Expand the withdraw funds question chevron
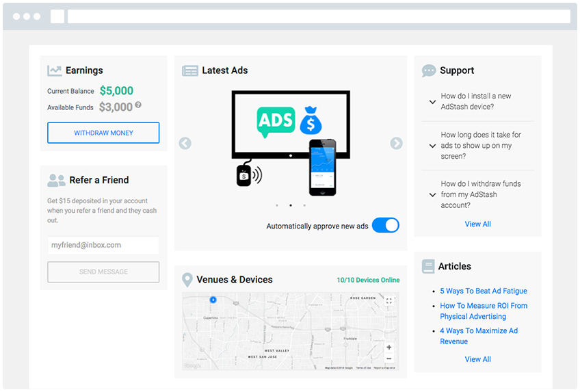Image resolution: width=580 pixels, height=392 pixels. tap(432, 194)
